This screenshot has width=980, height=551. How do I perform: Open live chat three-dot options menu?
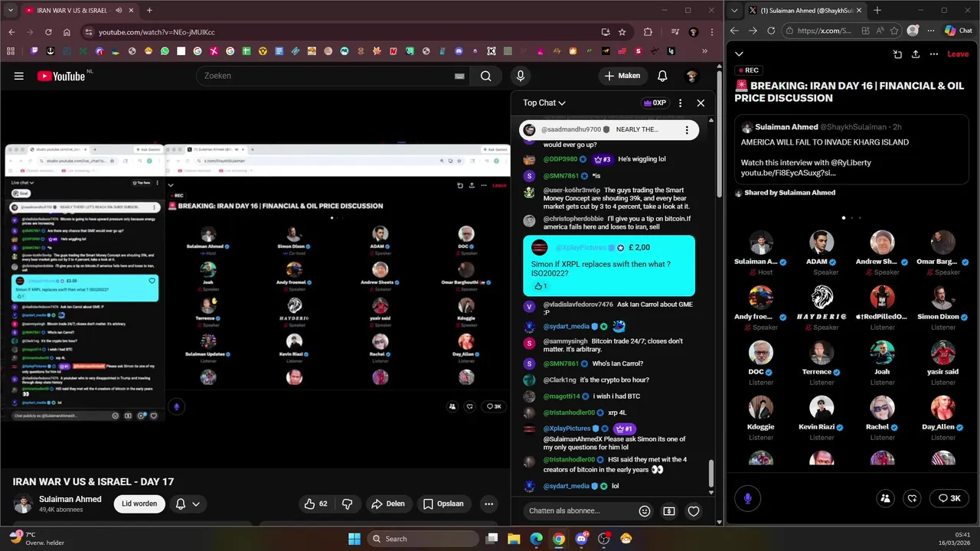(680, 103)
